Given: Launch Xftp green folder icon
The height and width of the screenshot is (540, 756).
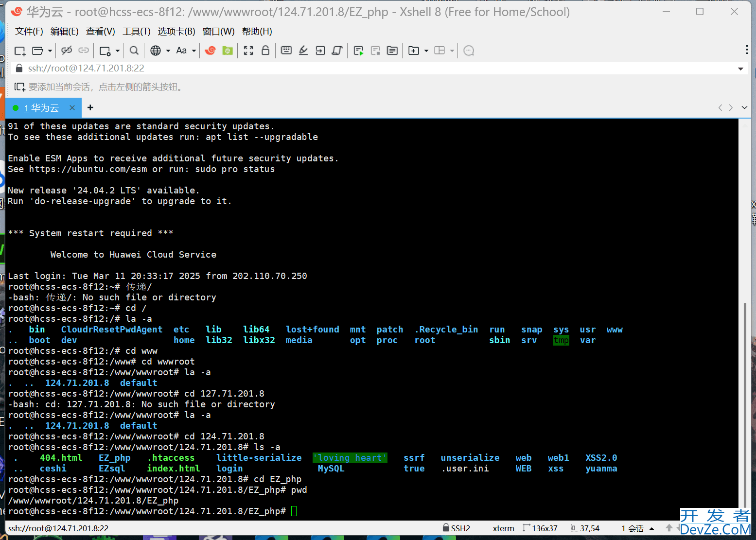Looking at the screenshot, I should click(227, 51).
